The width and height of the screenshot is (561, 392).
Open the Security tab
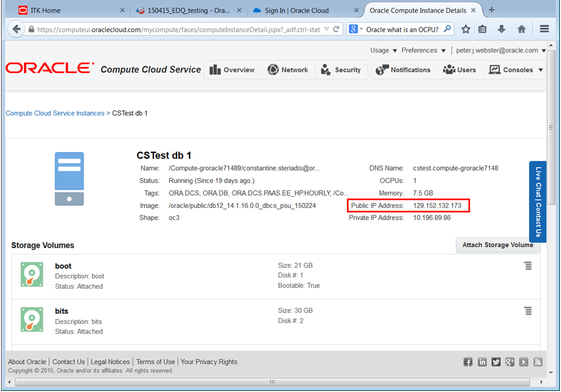pos(341,70)
